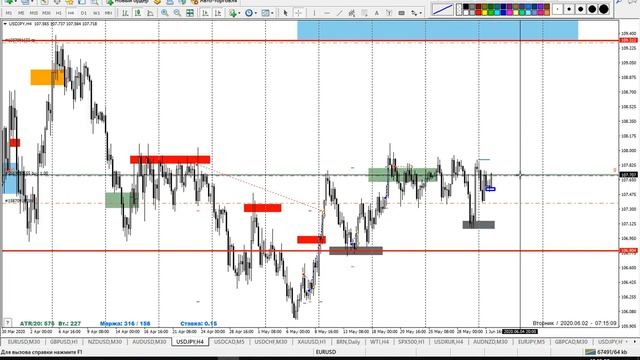This screenshot has height=360, width=640.
Task: Click the tile windows grid icon
Action: [190, 13]
